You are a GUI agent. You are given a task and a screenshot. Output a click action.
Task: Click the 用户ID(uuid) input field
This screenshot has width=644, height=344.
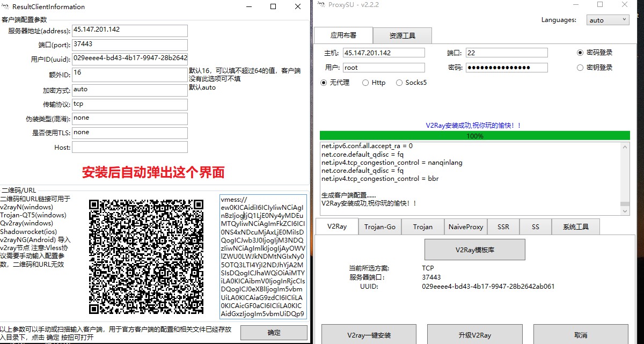click(130, 58)
